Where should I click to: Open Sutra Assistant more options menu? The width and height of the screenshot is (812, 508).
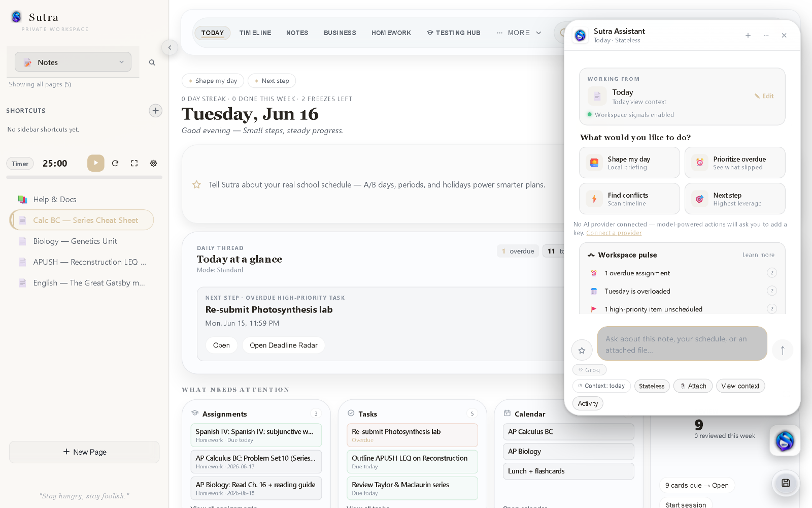pos(766,35)
